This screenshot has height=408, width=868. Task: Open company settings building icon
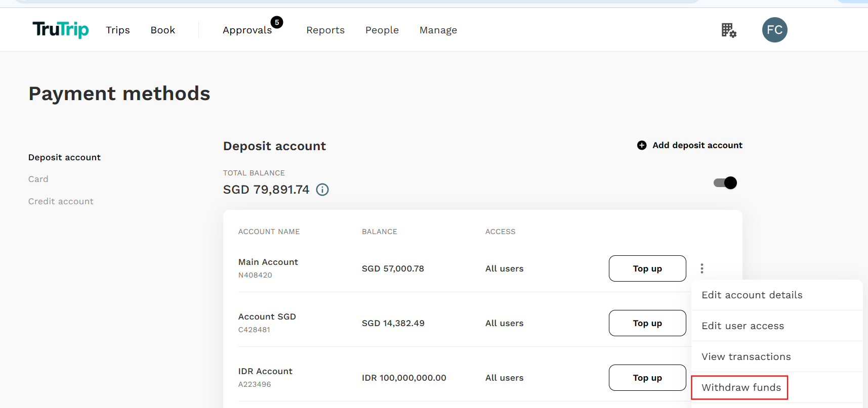729,30
